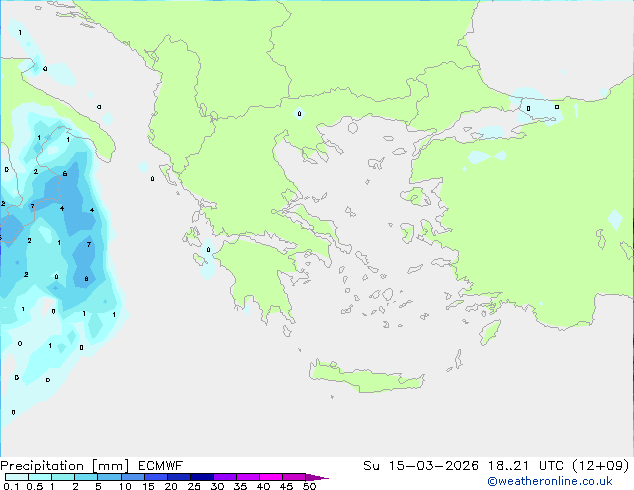Click the 45–50 mm legend swatch
The height and width of the screenshot is (490, 634).
(x=294, y=477)
